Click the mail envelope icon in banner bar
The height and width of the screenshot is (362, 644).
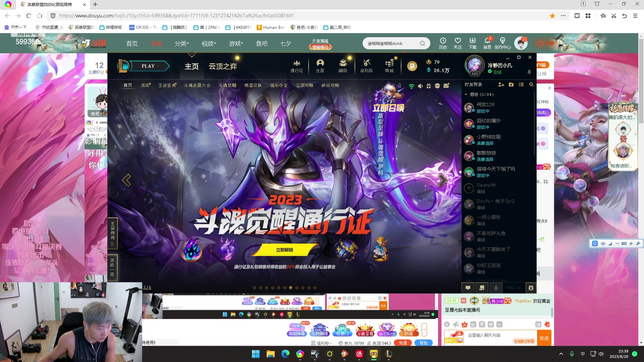pyautogui.click(x=446, y=86)
